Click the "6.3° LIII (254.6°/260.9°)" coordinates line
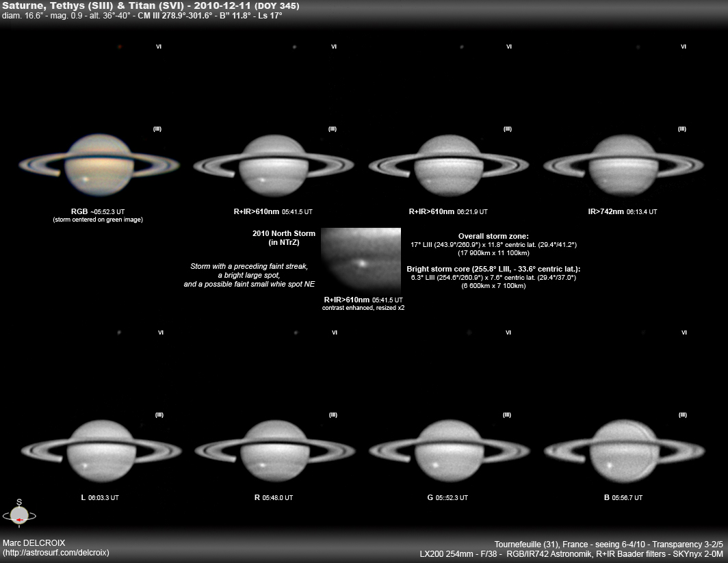 pyautogui.click(x=493, y=278)
